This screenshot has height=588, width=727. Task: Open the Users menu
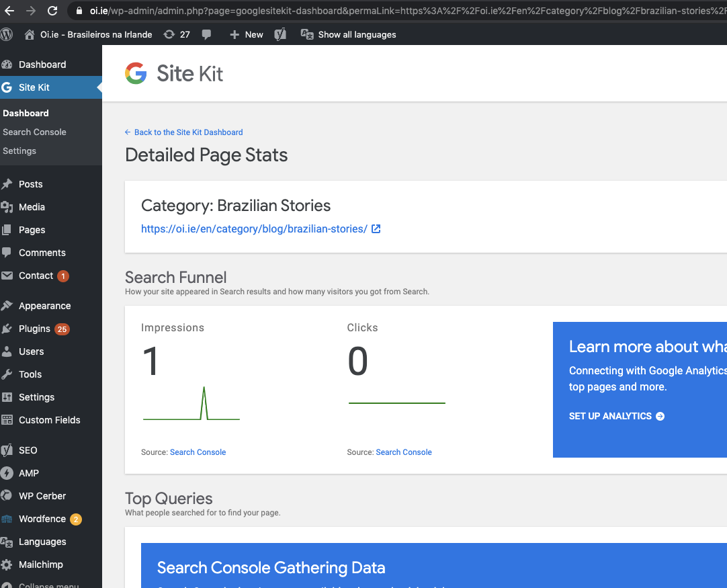[51, 351]
